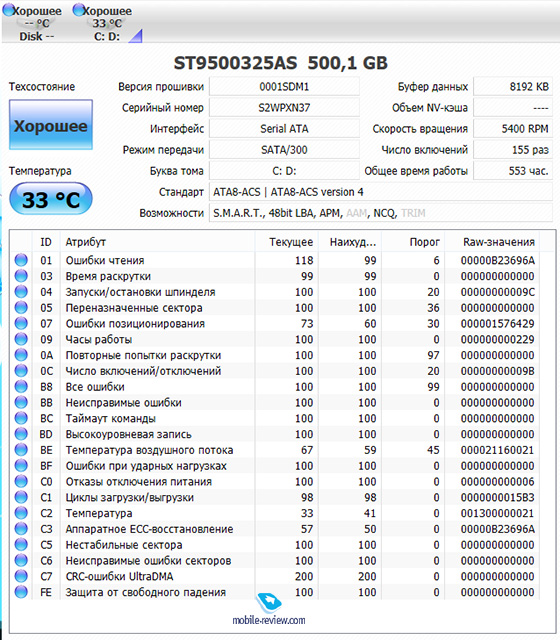
Task: Click status icon for Таймаут команды row
Action: (x=21, y=418)
